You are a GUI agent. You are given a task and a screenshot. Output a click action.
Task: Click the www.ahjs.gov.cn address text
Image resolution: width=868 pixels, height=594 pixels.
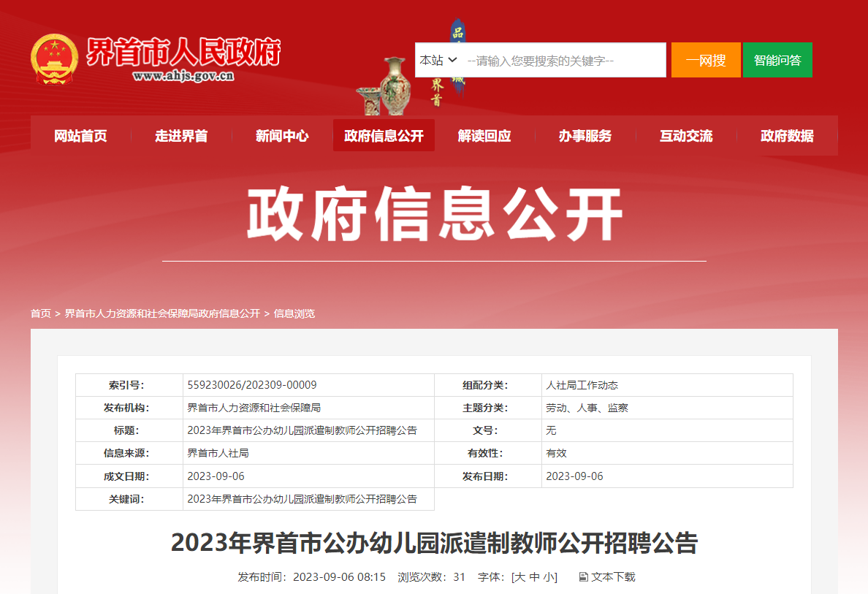(183, 76)
